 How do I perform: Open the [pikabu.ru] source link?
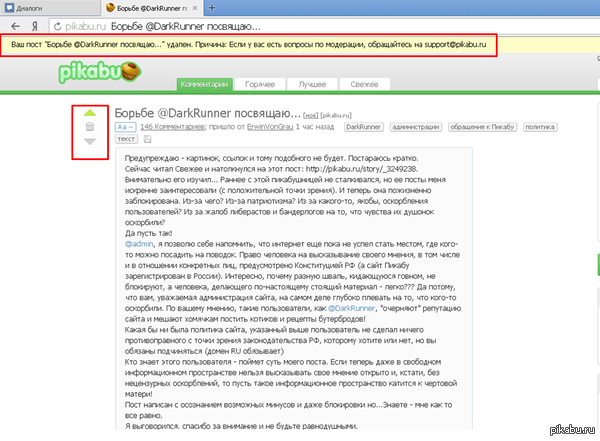point(336,115)
